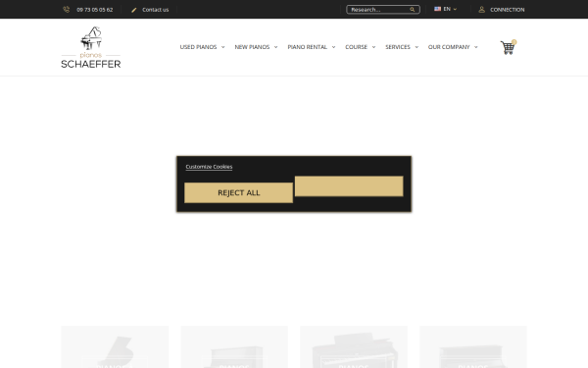
Task: Expand the Our Company menu chevron
Action: pyautogui.click(x=476, y=47)
